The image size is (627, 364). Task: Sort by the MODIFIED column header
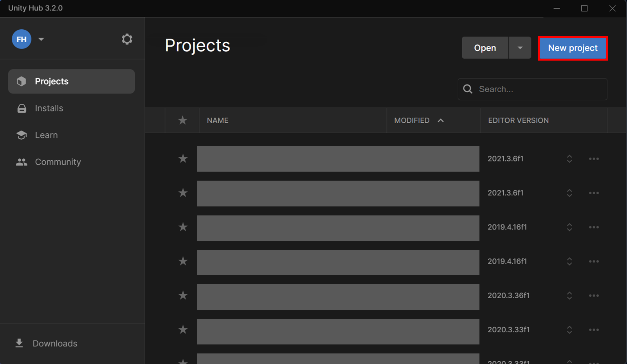click(412, 120)
